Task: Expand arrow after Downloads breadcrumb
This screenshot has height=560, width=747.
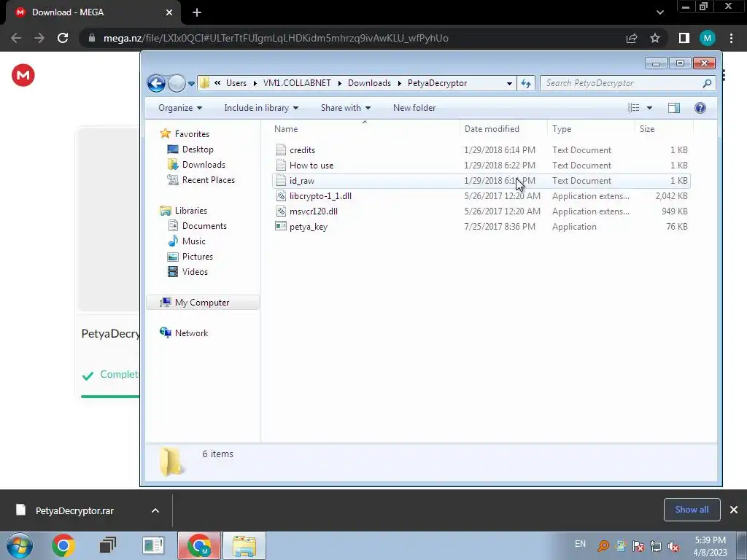Action: pos(399,83)
